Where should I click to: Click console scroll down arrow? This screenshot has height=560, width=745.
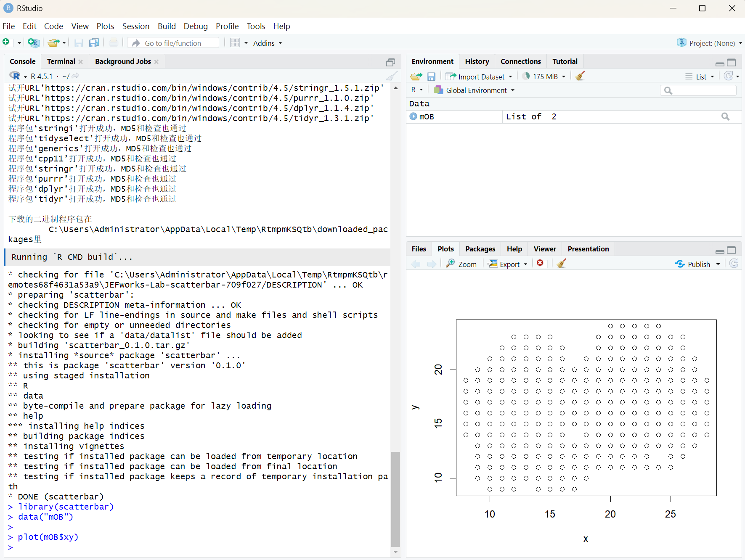point(395,552)
